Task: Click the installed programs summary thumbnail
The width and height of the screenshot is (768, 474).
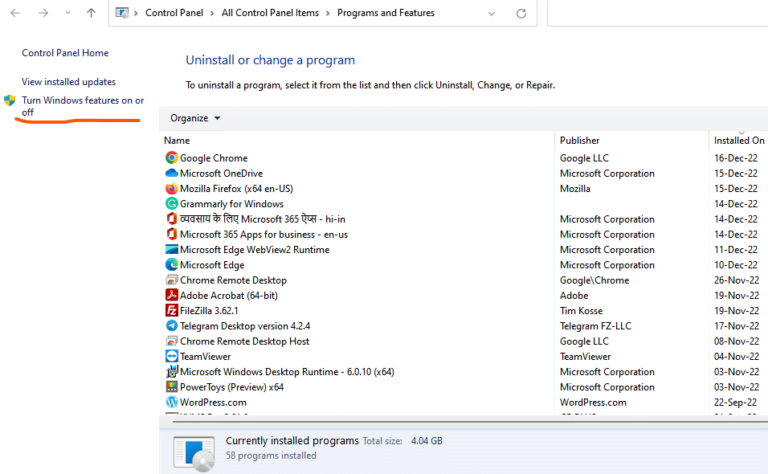Action: tap(194, 453)
